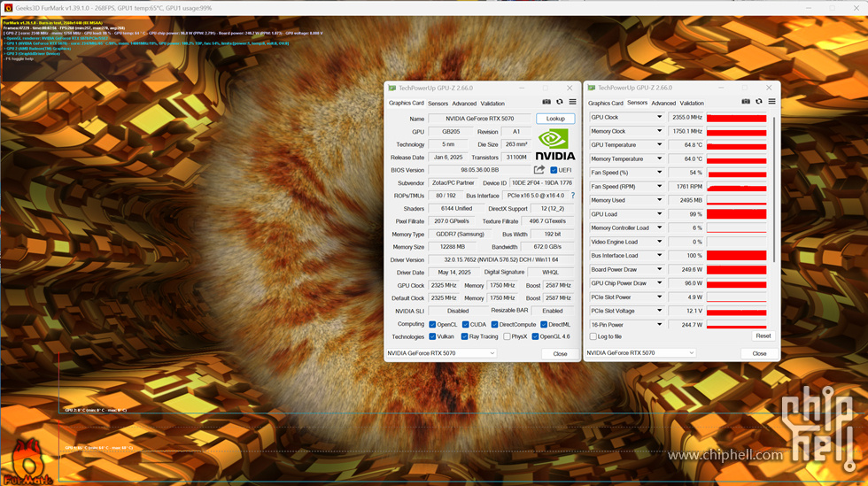Viewport: 868px width, 486px height.
Task: Switch to Advanced tab in right GPU-Z window
Action: (663, 103)
